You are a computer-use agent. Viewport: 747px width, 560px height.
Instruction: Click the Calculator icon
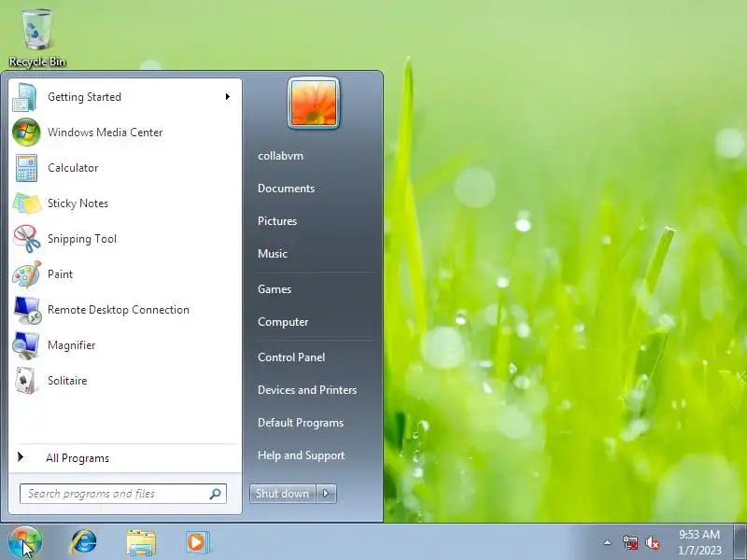(x=26, y=168)
